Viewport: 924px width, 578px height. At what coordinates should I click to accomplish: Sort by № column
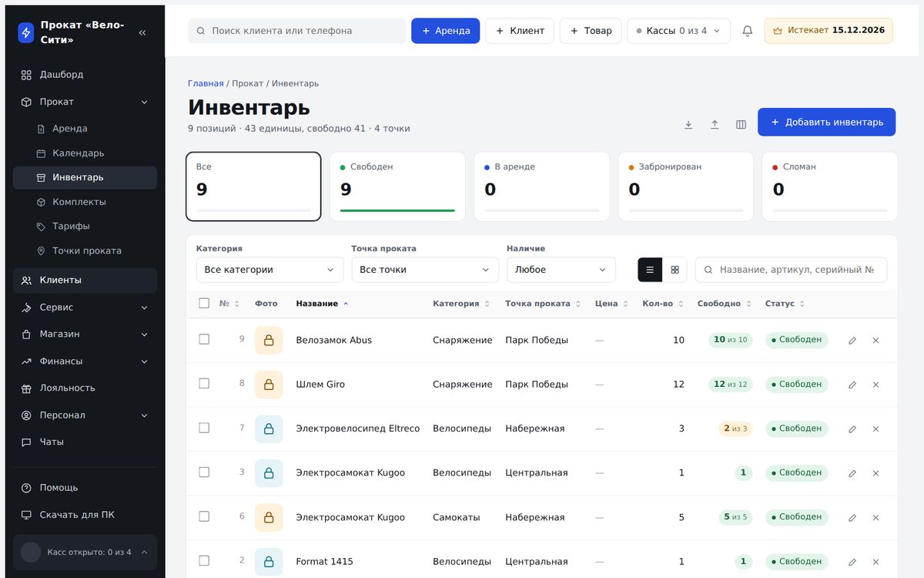coord(229,304)
